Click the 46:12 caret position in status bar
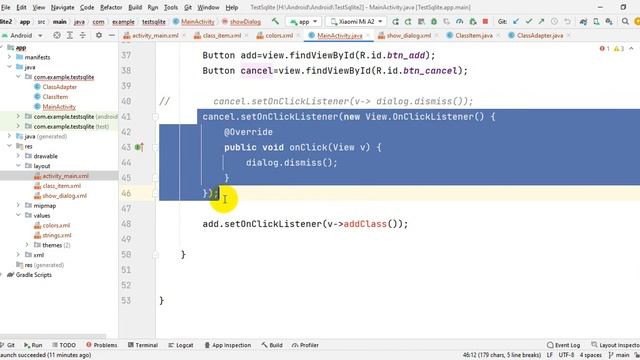Viewport: 640px width, 360px height. [x=502, y=355]
